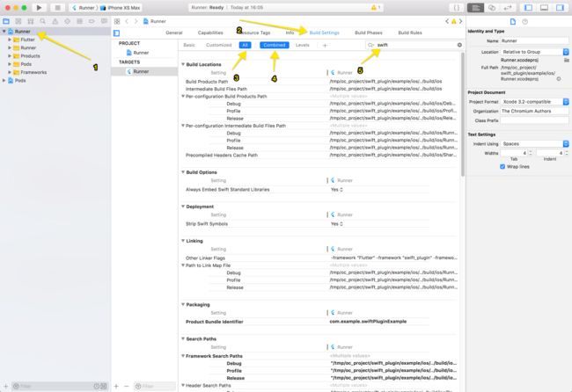Open the Source Control navigator
The width and height of the screenshot is (572, 392).
(x=18, y=21)
